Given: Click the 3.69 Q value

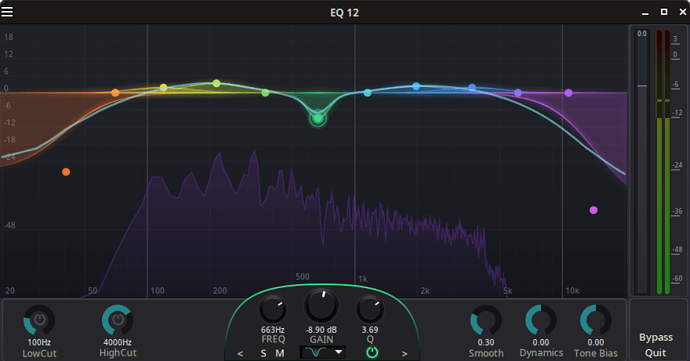Looking at the screenshot, I should coord(370,330).
